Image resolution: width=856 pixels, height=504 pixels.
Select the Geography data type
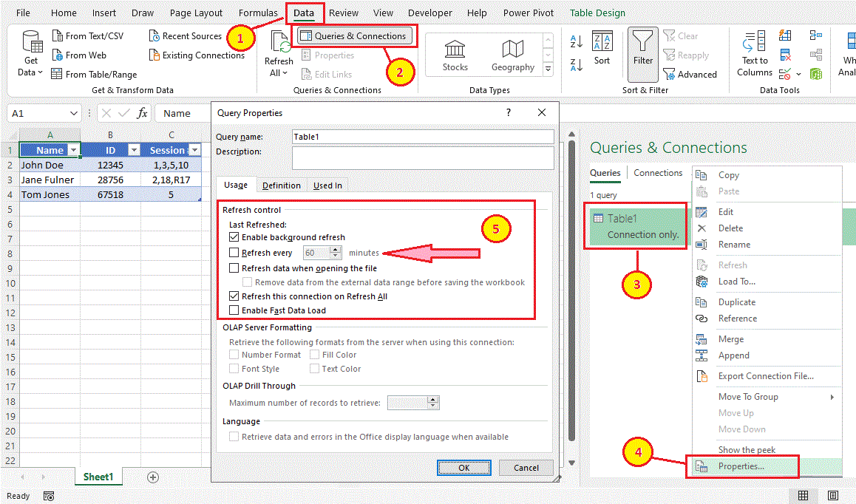coord(512,55)
